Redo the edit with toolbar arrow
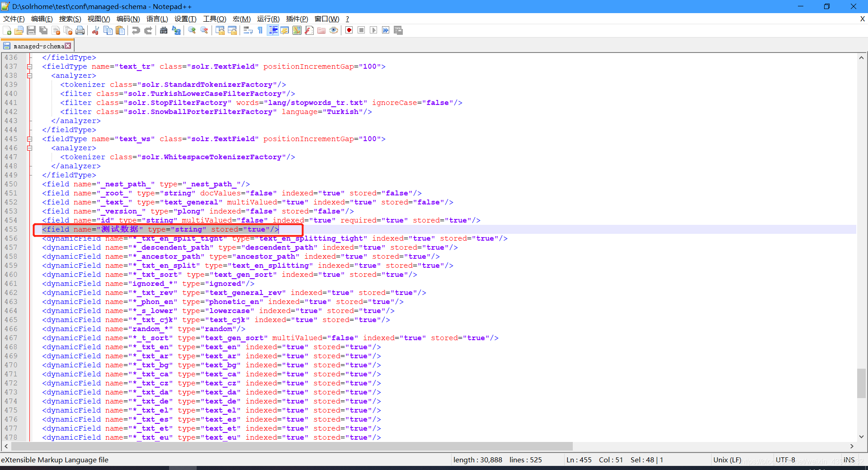Screen dimensions: 868x470 coord(148,30)
